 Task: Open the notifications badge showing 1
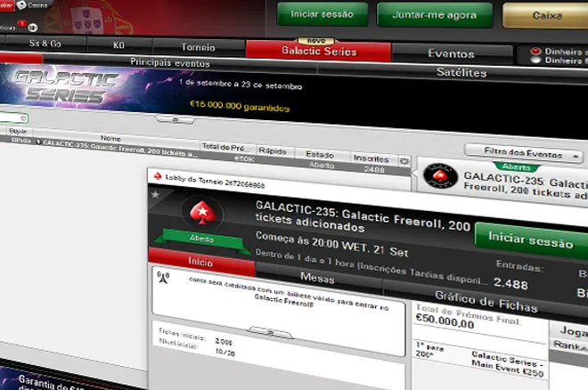pyautogui.click(x=21, y=23)
